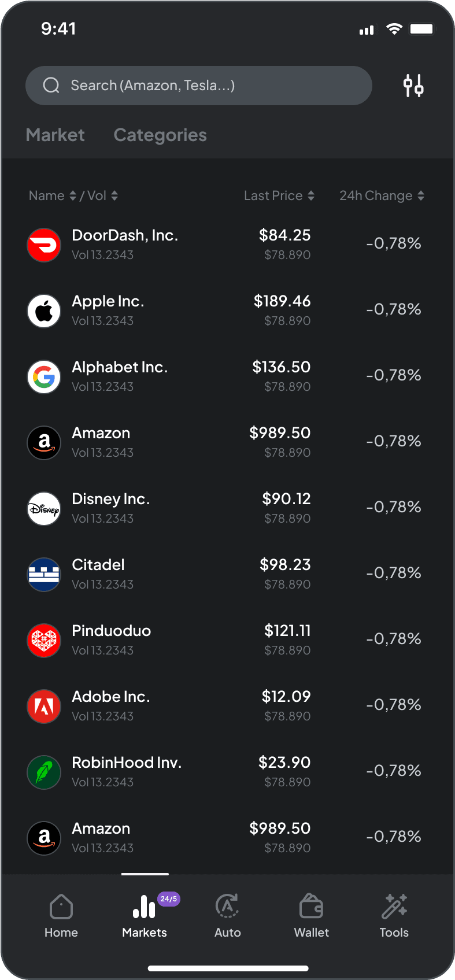Open the filter settings sliders icon
The width and height of the screenshot is (455, 980).
(x=413, y=86)
